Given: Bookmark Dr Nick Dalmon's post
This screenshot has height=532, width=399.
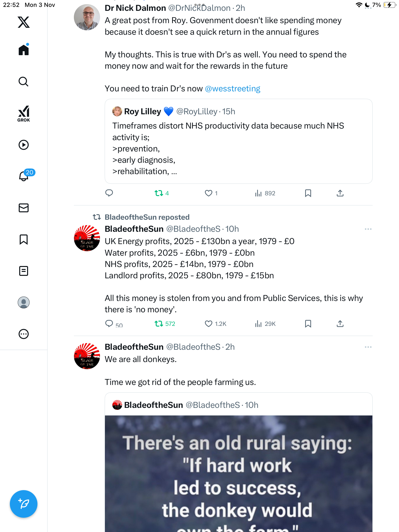Looking at the screenshot, I should click(308, 193).
